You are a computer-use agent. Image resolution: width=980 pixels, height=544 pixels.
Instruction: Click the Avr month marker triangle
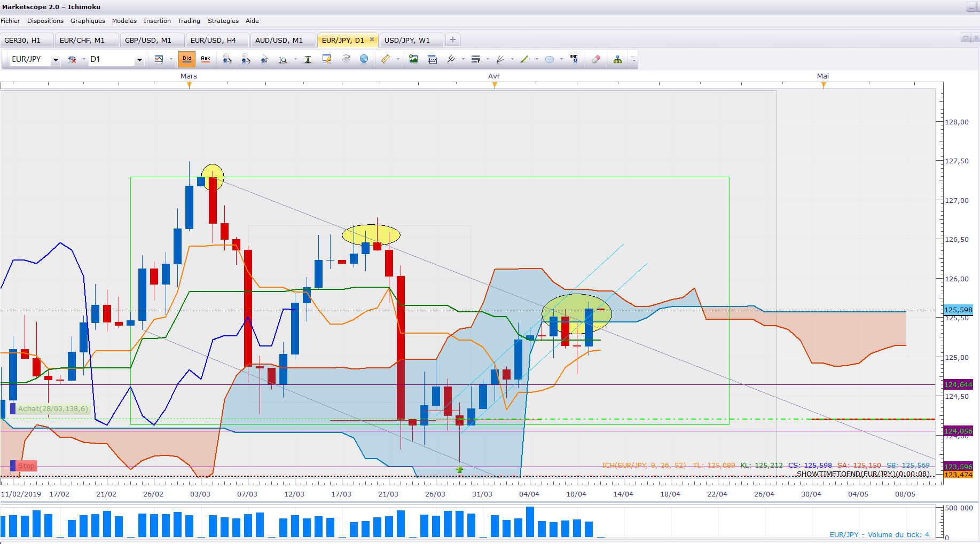pos(495,85)
